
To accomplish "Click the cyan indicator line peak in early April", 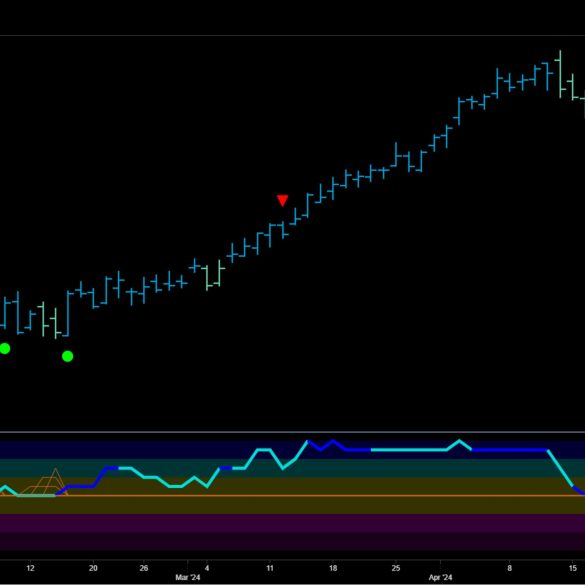I will pos(459,441).
